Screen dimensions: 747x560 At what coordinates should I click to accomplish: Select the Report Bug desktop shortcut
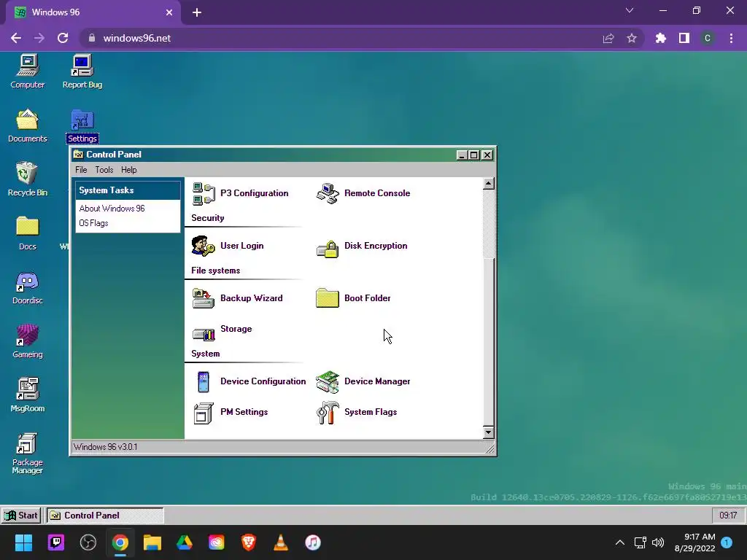[82, 71]
